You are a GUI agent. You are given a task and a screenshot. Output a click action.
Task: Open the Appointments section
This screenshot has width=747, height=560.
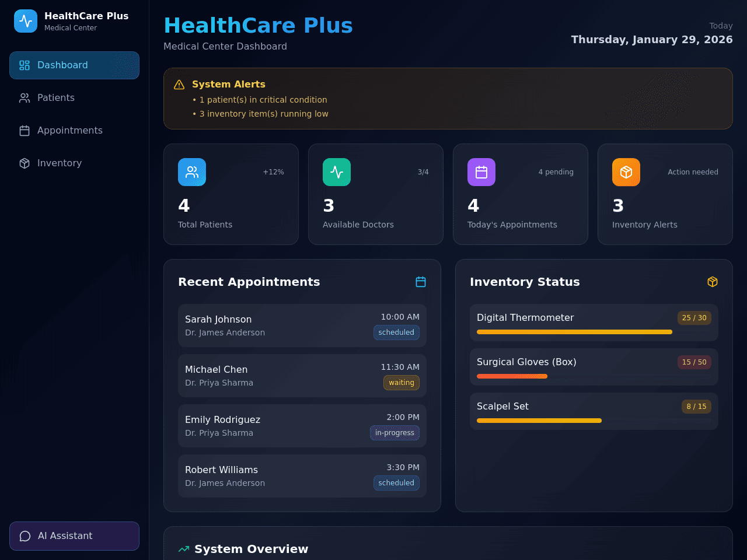(74, 131)
